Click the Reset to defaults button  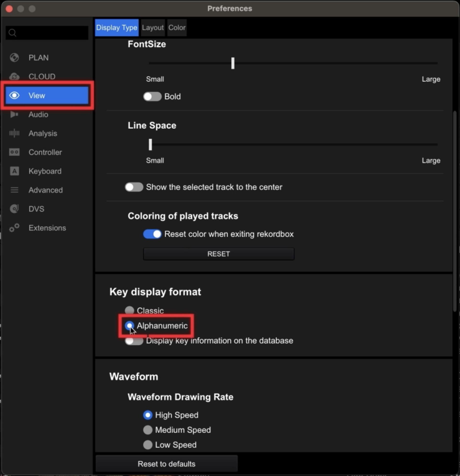(x=167, y=464)
